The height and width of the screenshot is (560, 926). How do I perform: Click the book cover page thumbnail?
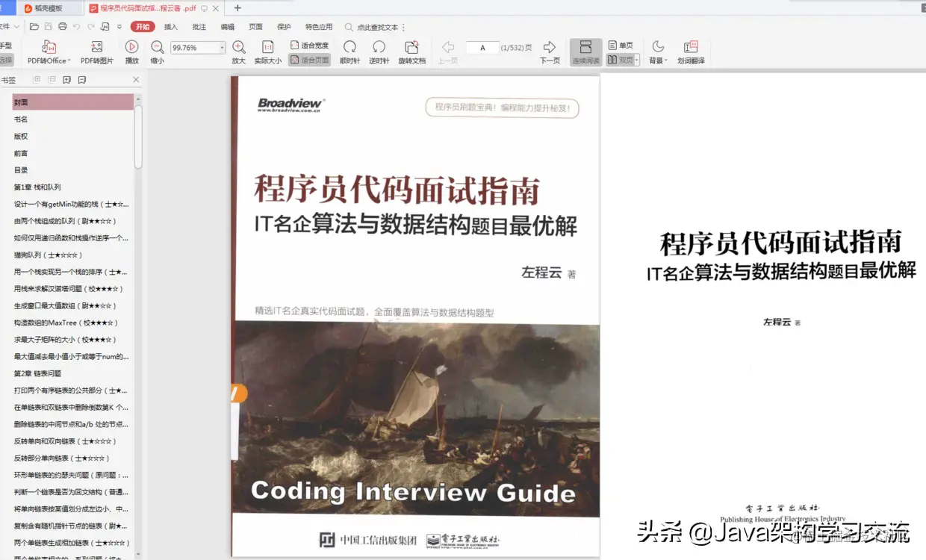coord(415,315)
